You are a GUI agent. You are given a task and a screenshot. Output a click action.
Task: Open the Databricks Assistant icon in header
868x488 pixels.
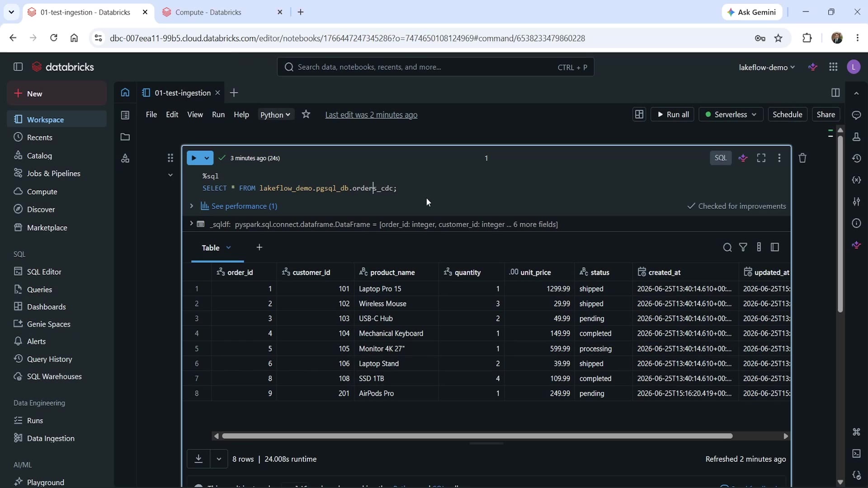click(x=813, y=67)
